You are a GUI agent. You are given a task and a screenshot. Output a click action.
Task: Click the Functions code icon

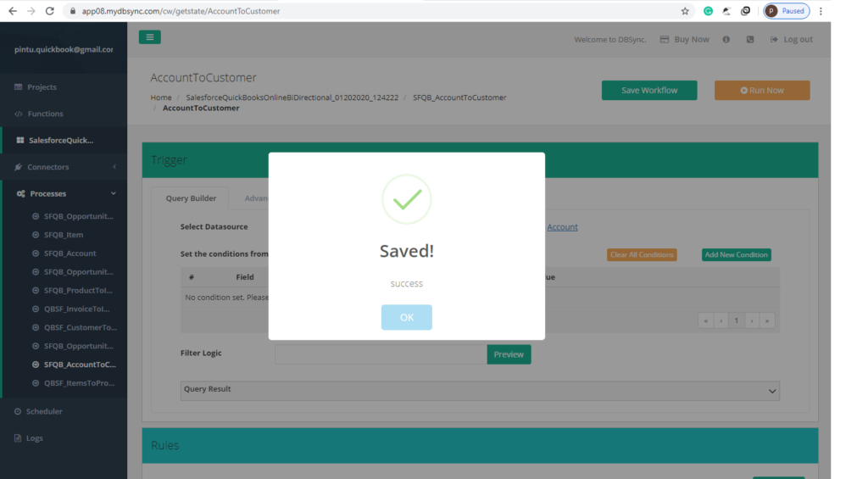pos(19,114)
